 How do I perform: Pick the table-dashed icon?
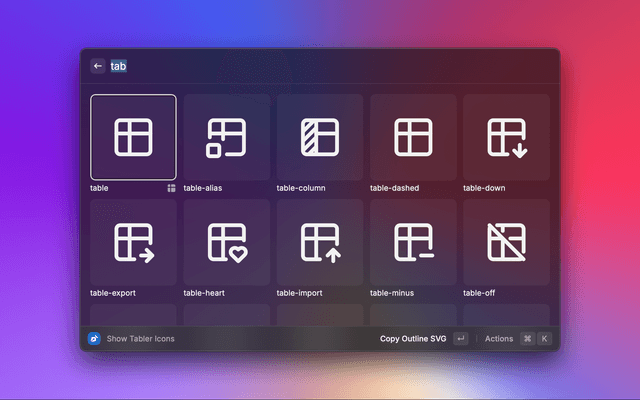coord(412,137)
